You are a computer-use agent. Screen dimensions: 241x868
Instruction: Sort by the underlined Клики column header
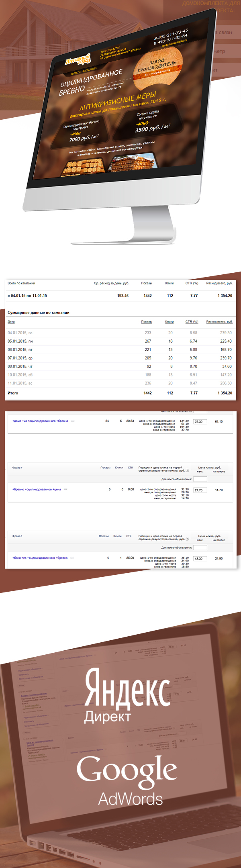[x=170, y=322]
